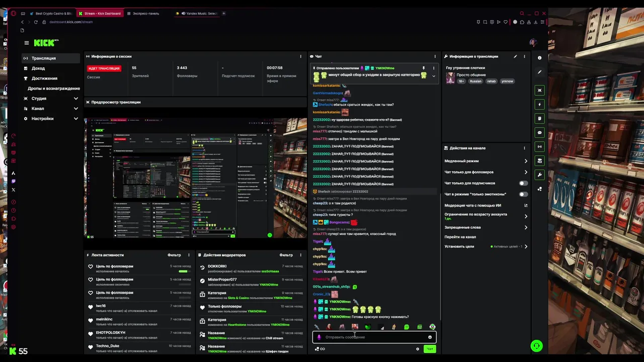This screenshot has width=644, height=362.
Task: Open account age restriction arrow
Action: 526,216
